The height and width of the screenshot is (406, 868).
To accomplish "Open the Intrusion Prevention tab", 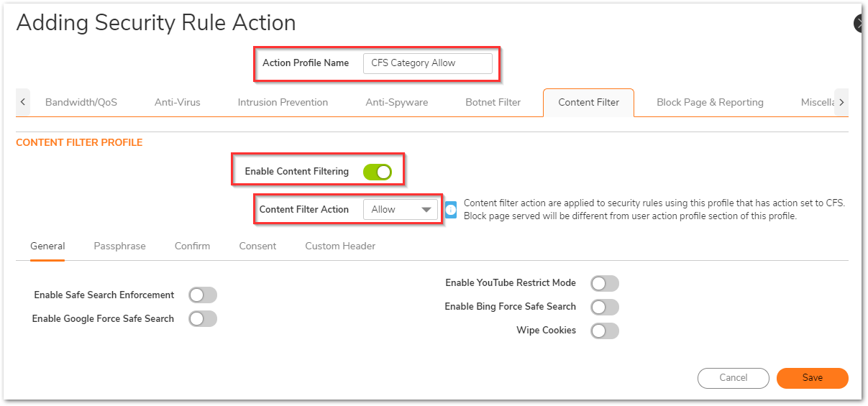I will pos(283,103).
